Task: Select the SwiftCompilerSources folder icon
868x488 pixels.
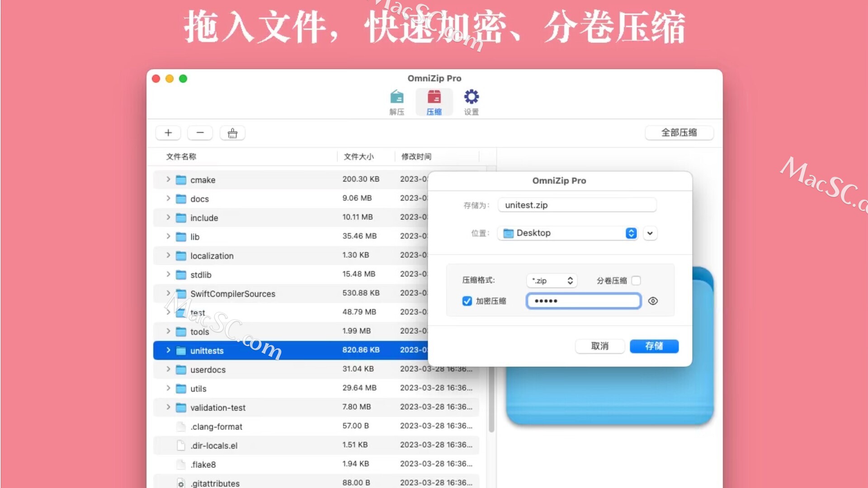Action: [x=181, y=294]
